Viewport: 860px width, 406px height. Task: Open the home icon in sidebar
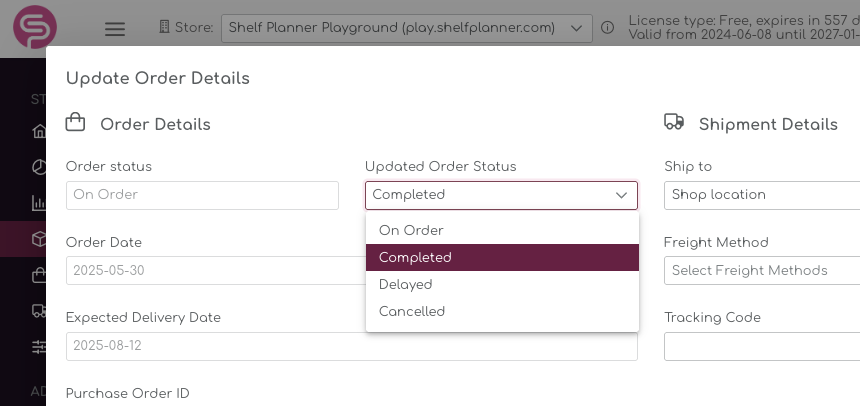point(39,131)
